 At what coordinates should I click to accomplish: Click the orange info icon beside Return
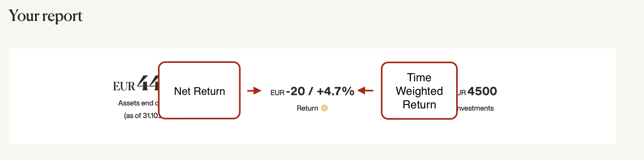tap(324, 108)
